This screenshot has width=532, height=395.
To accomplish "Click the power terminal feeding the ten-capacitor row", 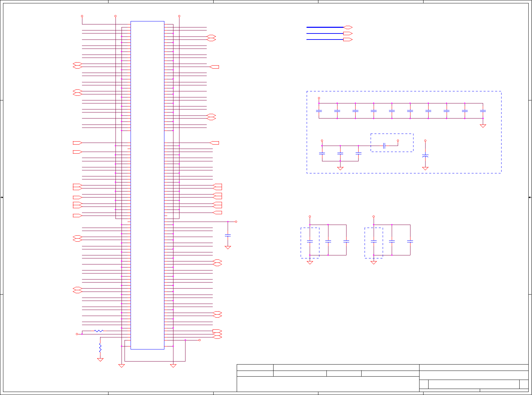I will (319, 98).
